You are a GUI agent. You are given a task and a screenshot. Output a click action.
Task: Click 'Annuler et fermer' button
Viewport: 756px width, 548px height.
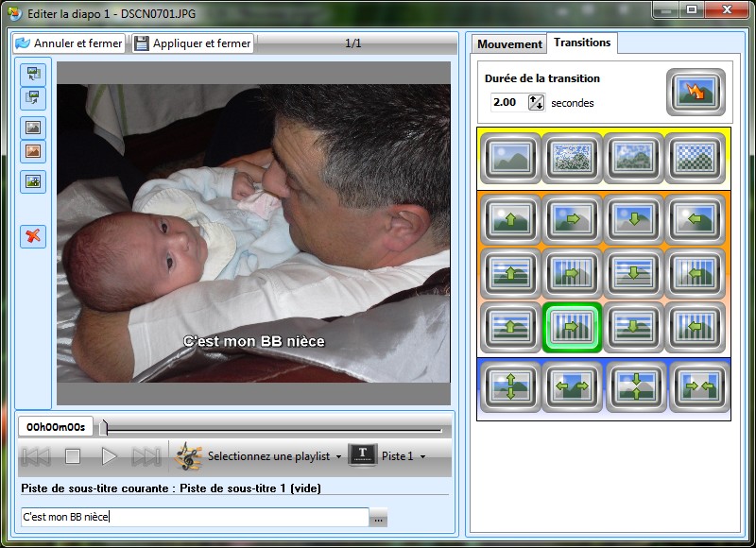[x=70, y=43]
